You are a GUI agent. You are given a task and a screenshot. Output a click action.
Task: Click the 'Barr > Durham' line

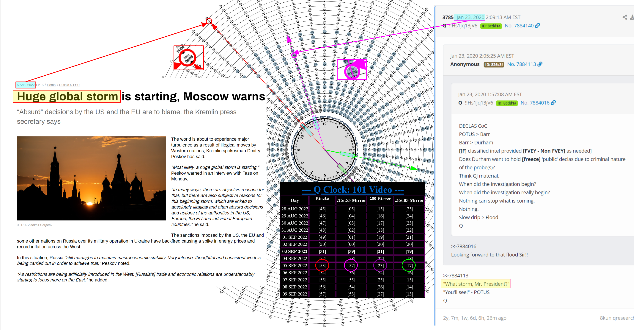point(476,142)
